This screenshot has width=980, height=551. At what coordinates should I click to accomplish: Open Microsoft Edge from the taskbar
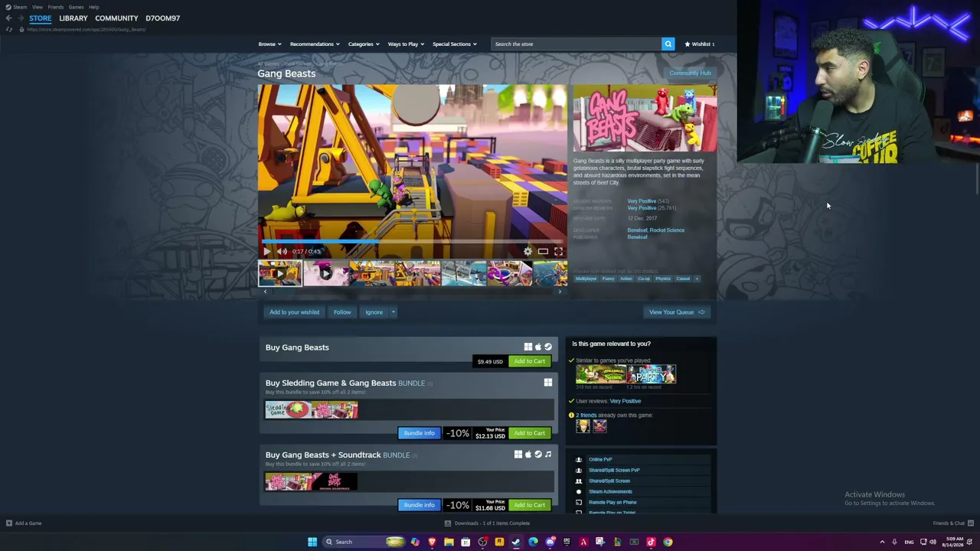coord(533,542)
